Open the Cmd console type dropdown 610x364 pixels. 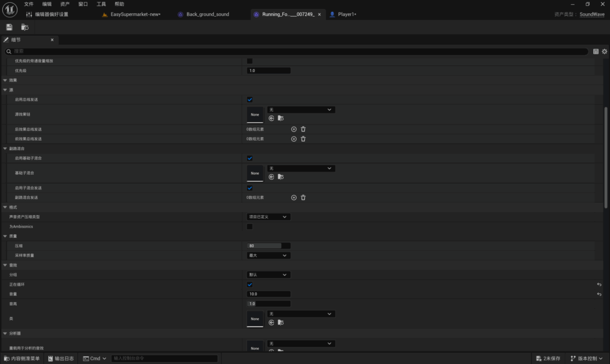click(x=95, y=359)
